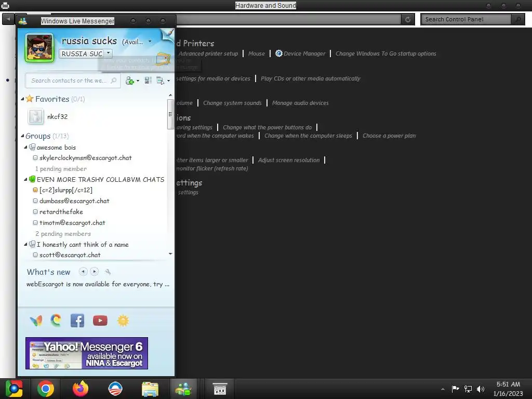
Task: Click the volume speaker tray icon
Action: pos(481,389)
